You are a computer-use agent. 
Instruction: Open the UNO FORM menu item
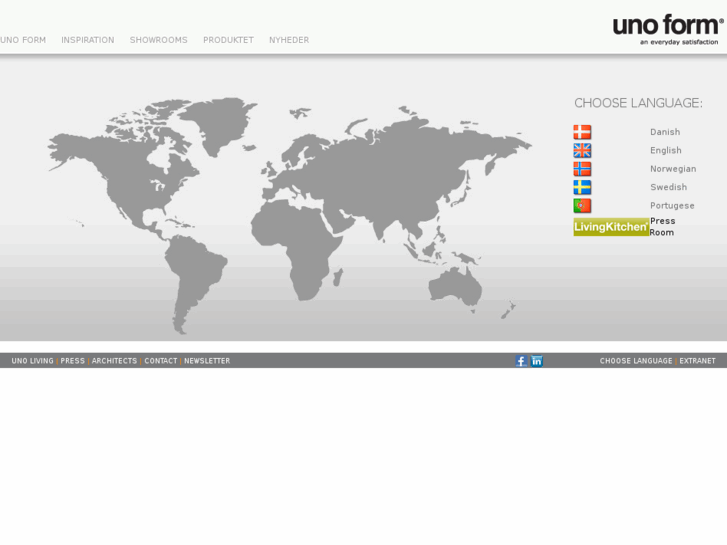pyautogui.click(x=23, y=40)
